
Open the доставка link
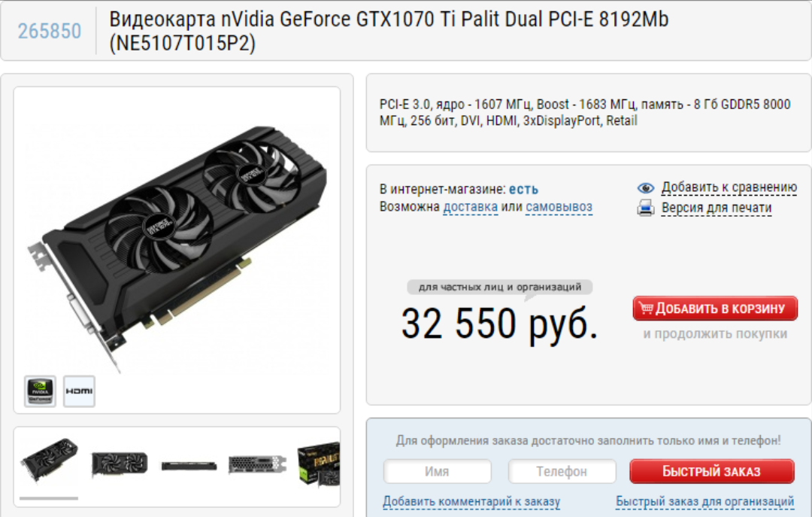[x=470, y=207]
